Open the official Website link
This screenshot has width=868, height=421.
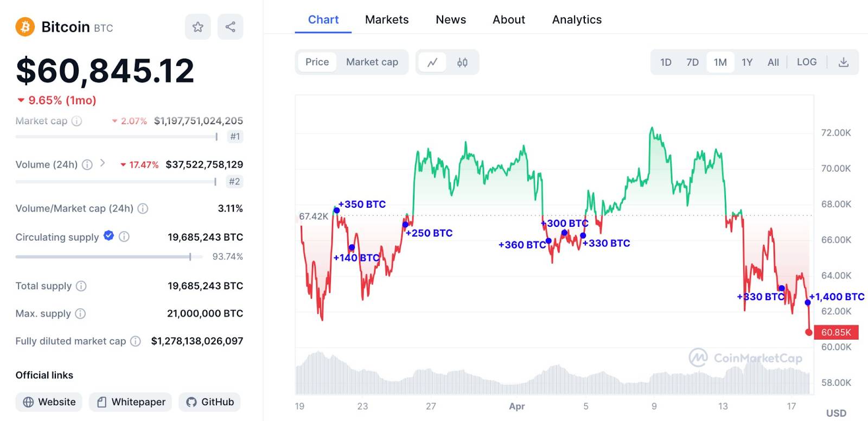coord(49,402)
